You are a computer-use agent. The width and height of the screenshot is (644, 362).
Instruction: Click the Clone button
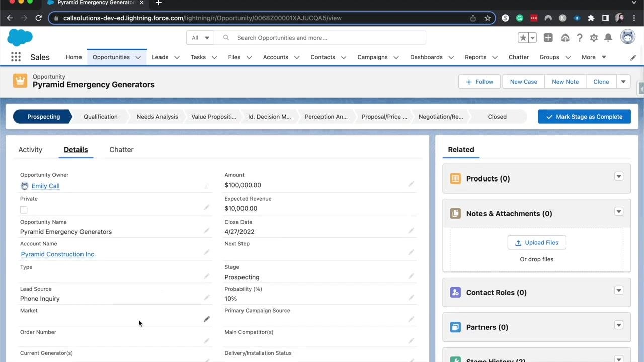601,82
